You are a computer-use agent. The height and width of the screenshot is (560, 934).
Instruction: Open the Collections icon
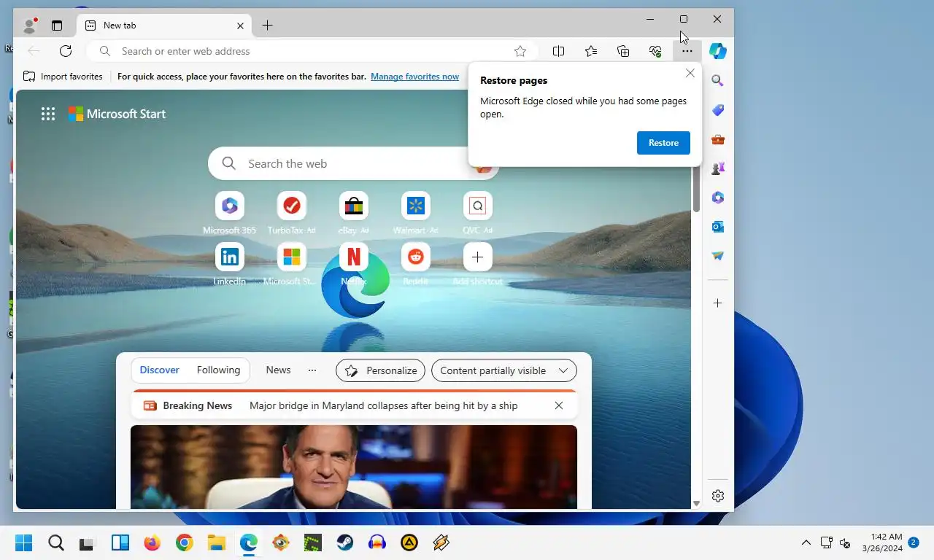click(x=623, y=51)
